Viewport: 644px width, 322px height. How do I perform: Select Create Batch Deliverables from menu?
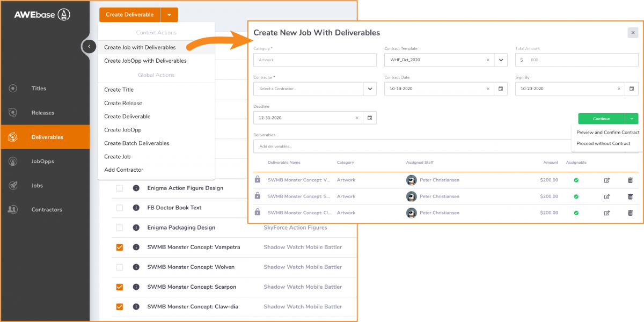coord(136,143)
